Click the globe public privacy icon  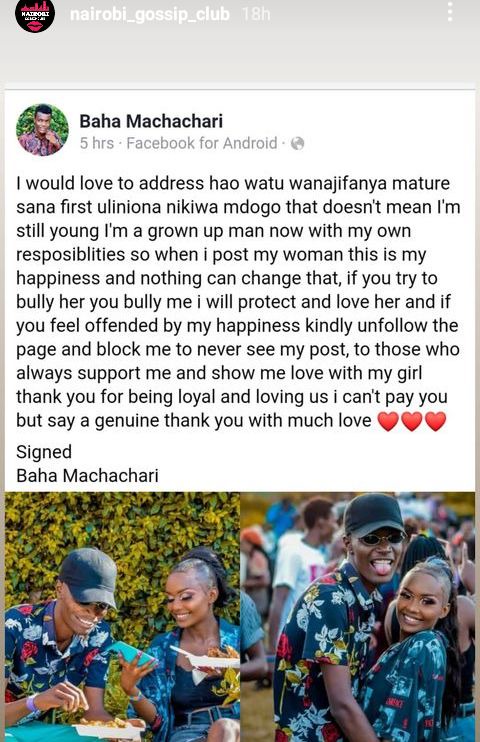(297, 143)
